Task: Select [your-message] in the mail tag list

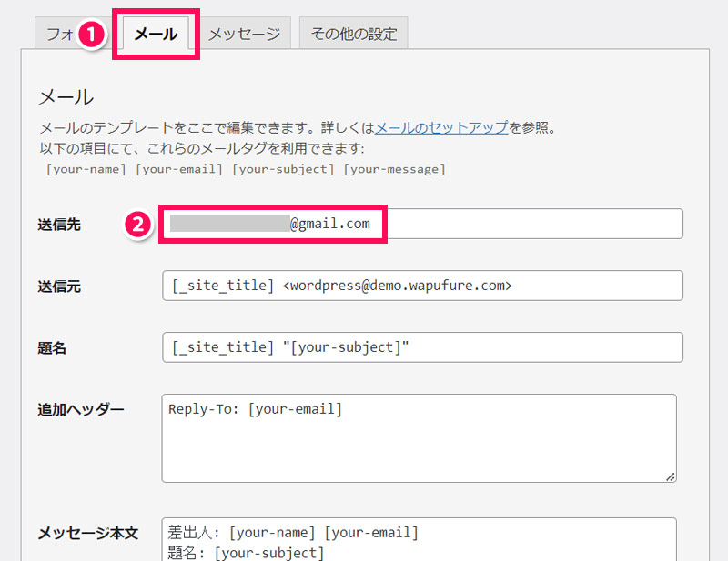Action: pos(394,169)
